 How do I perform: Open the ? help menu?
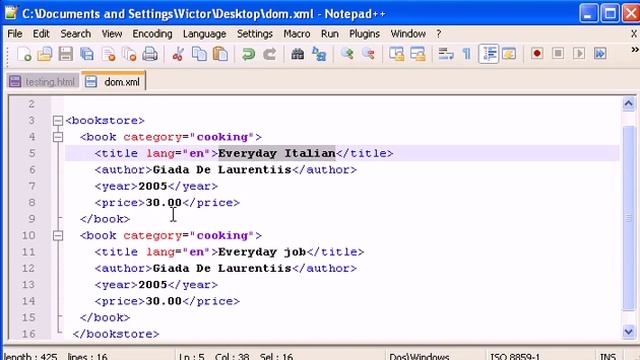438,34
